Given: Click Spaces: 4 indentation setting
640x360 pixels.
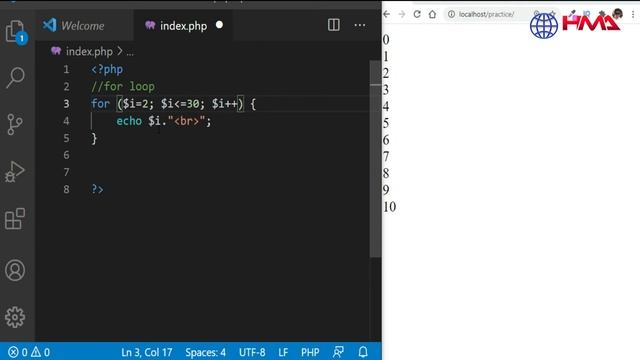Looking at the screenshot, I should click(x=205, y=352).
